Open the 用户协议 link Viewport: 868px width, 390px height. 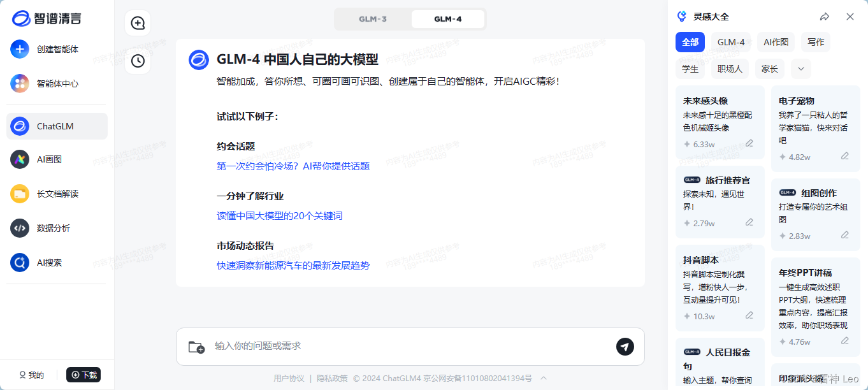click(x=289, y=379)
